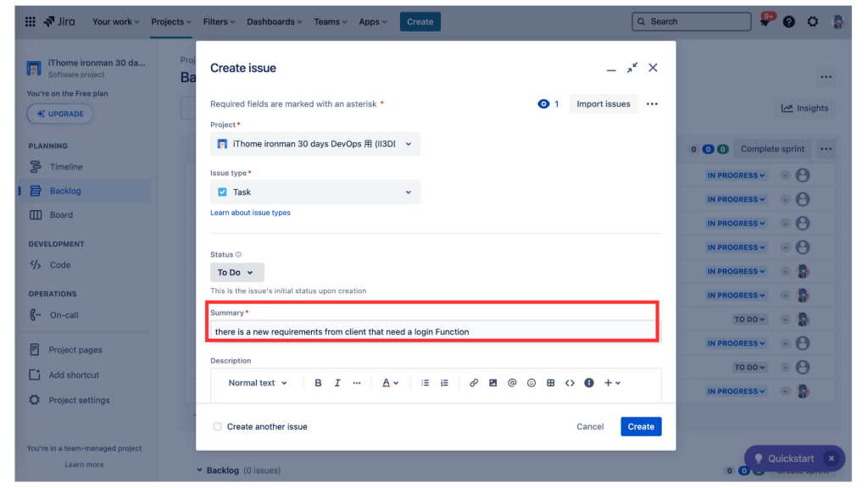The image size is (868, 488).
Task: Click the Insights button
Action: tap(805, 108)
